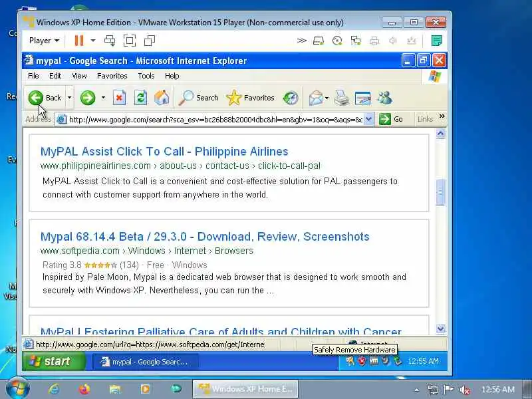
Task: Click the XP tray red security shield icon
Action: (x=362, y=361)
